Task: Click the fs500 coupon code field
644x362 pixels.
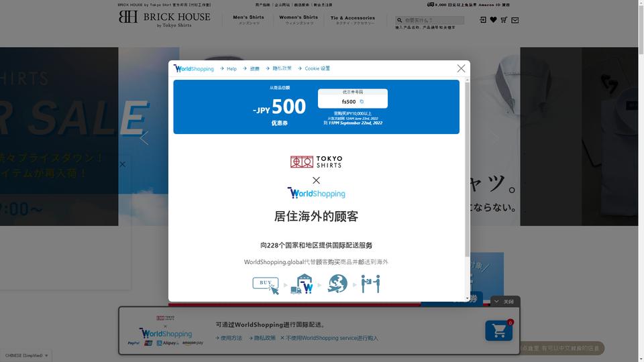Action: [x=352, y=101]
